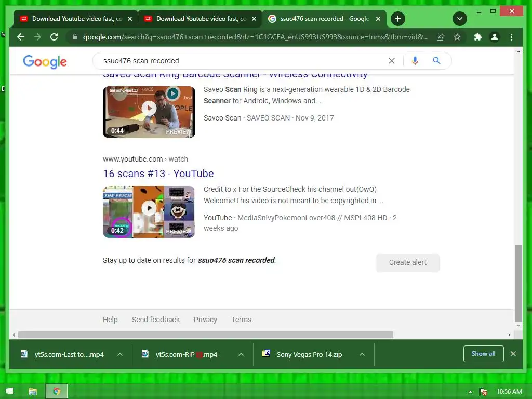Click the Create alert button

click(407, 262)
